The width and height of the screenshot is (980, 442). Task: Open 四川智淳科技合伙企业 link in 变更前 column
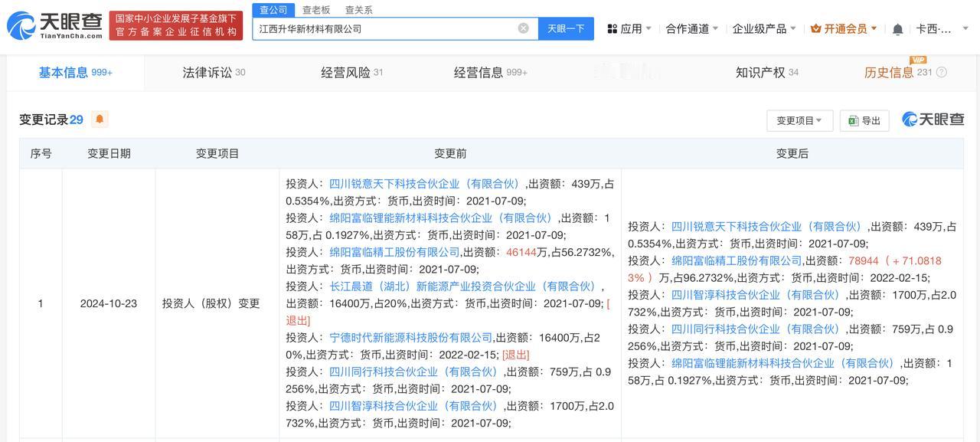(x=413, y=406)
